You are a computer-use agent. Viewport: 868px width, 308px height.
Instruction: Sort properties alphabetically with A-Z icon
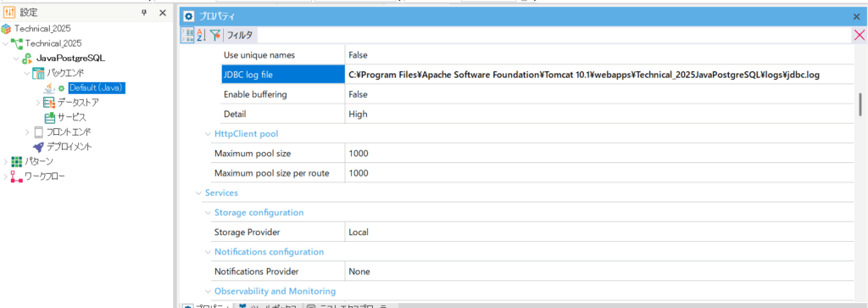pos(202,35)
